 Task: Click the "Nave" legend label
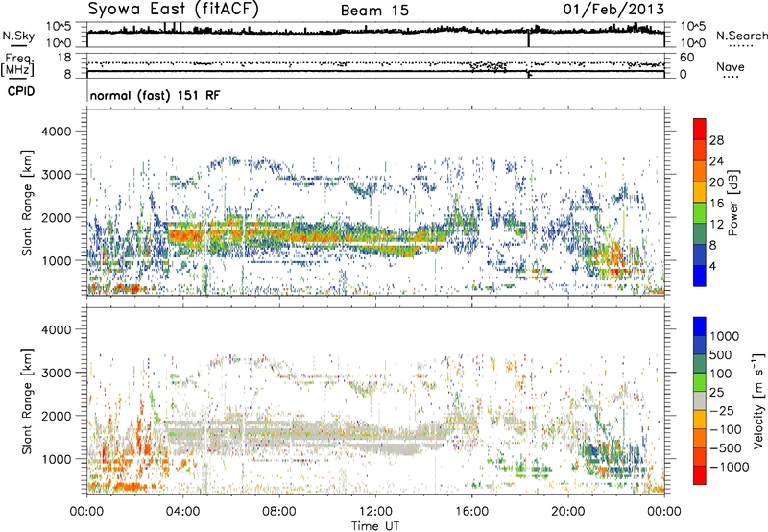pos(731,66)
